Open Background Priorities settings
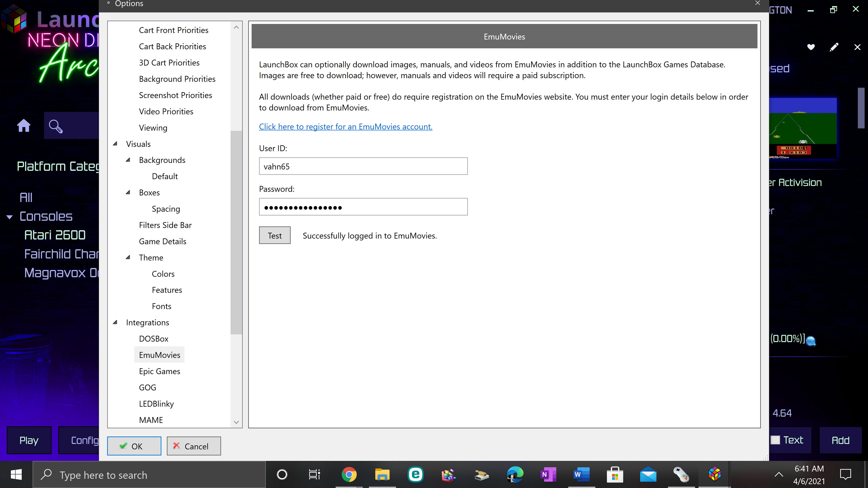The image size is (868, 488). pyautogui.click(x=177, y=79)
